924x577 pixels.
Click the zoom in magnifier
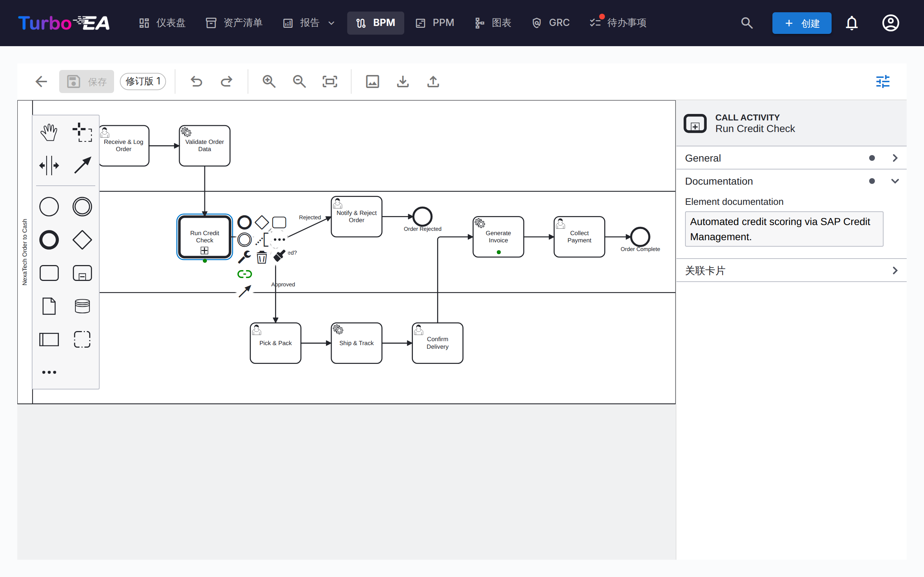click(x=269, y=81)
